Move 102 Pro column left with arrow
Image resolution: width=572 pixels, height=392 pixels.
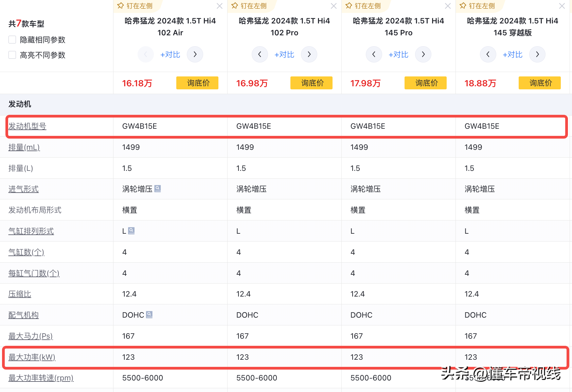(x=260, y=54)
